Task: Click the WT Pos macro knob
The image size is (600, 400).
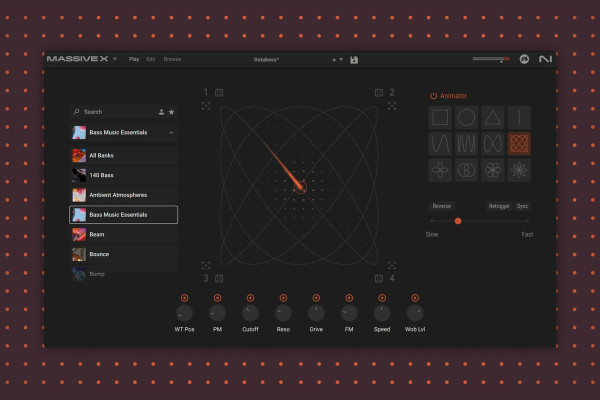Action: [x=184, y=313]
